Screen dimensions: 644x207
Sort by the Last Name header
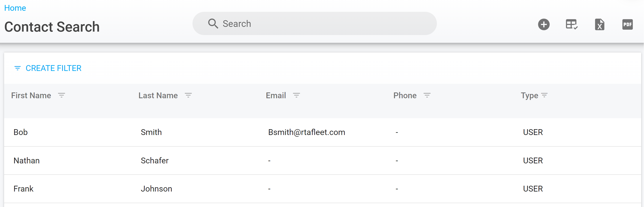pyautogui.click(x=158, y=95)
